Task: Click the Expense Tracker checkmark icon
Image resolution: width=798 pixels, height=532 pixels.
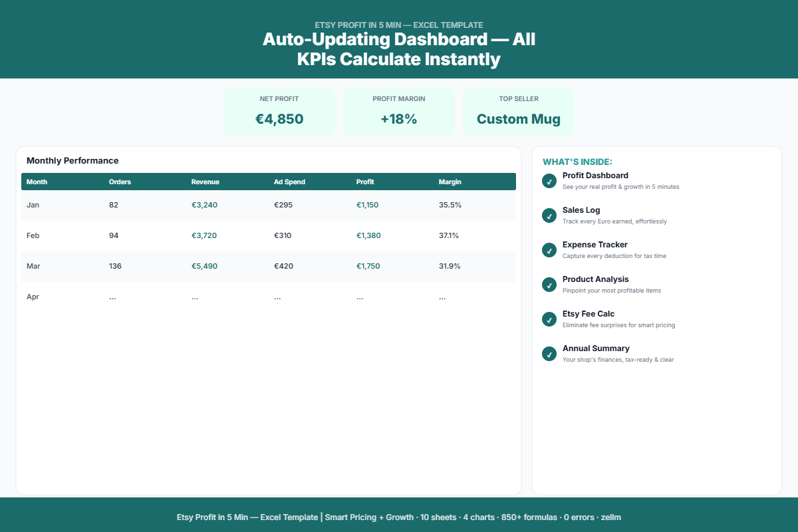Action: click(x=549, y=250)
